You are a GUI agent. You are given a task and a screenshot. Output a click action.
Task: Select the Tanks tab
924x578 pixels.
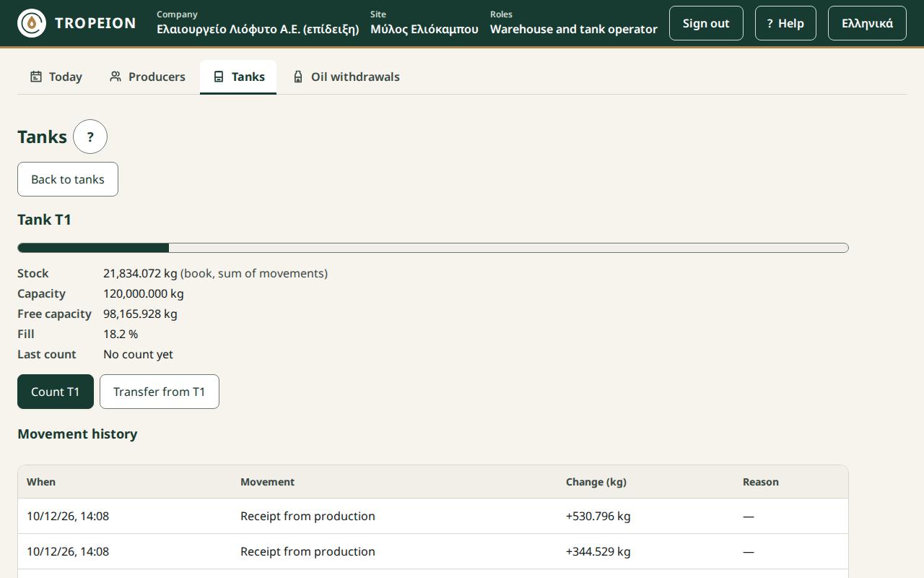[238, 77]
